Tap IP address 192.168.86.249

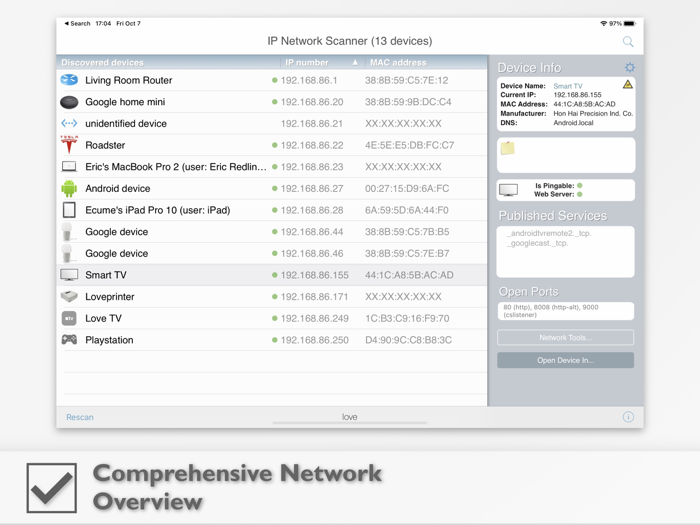click(315, 318)
